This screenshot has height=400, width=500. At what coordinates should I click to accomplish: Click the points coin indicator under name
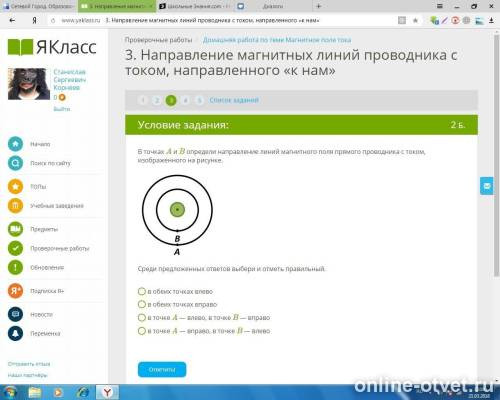60,97
